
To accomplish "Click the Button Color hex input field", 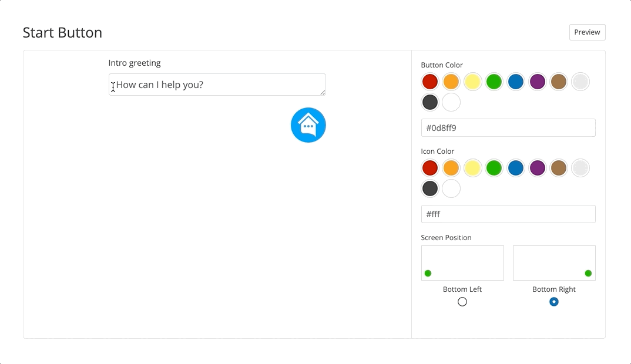I will (508, 128).
